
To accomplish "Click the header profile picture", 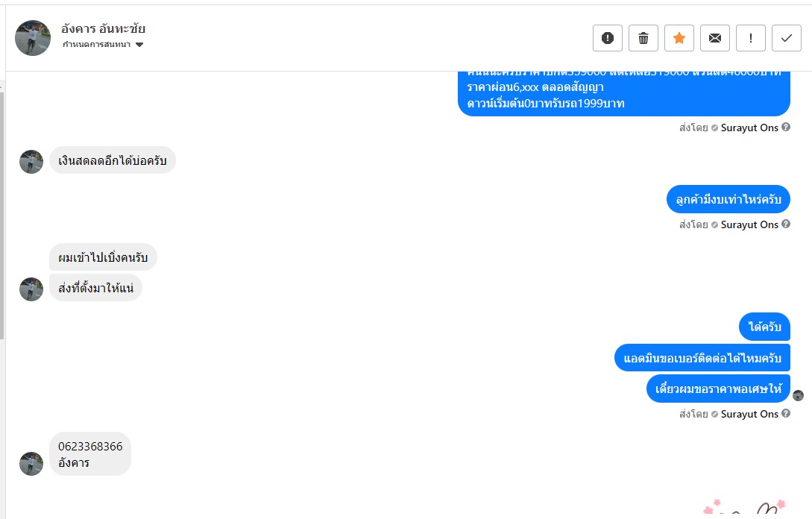I will point(33,38).
